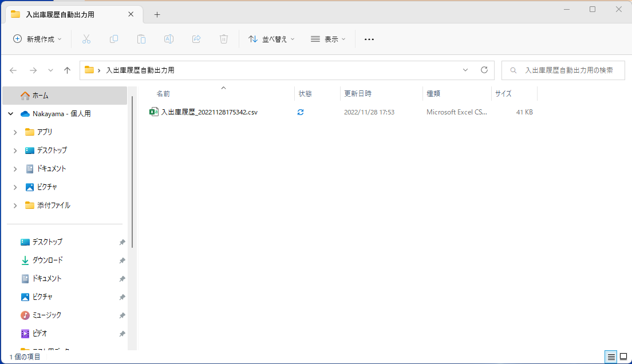Click the Cut scissors icon in toolbar

[x=86, y=39]
